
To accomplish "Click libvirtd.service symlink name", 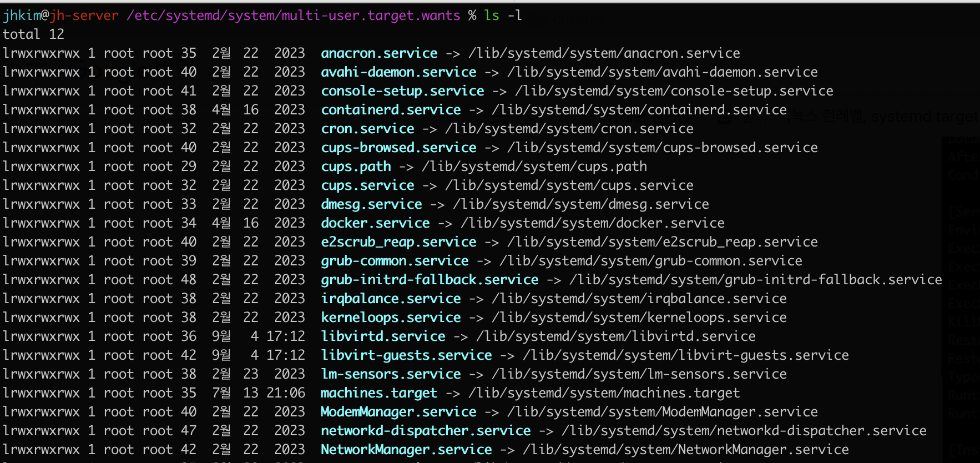I will click(x=383, y=336).
